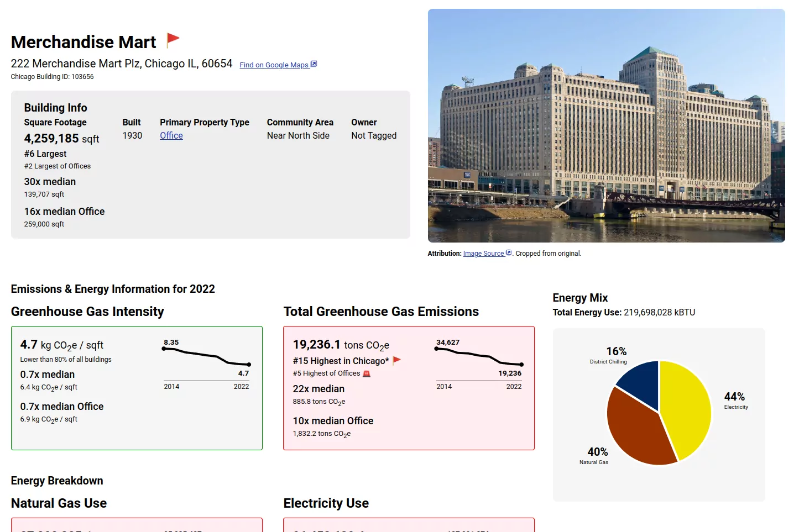The height and width of the screenshot is (532, 799).
Task: Click the Greenhouse Gas Intensity heading
Action: (x=87, y=312)
